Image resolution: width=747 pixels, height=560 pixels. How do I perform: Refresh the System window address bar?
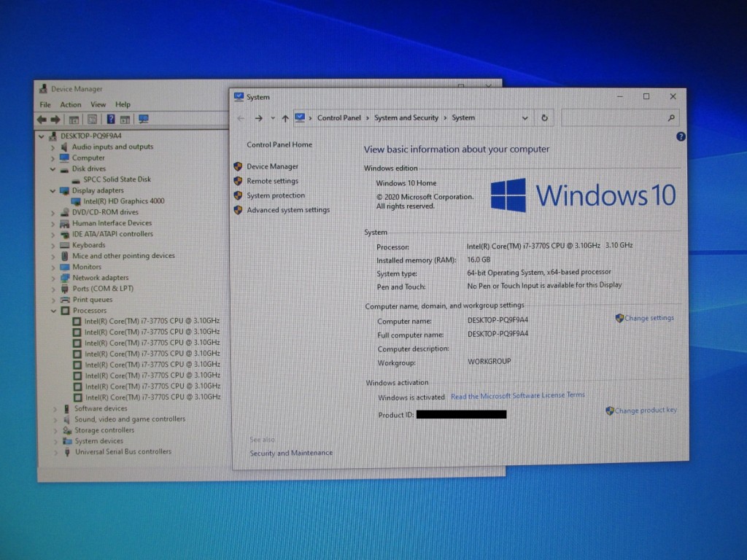pos(544,117)
